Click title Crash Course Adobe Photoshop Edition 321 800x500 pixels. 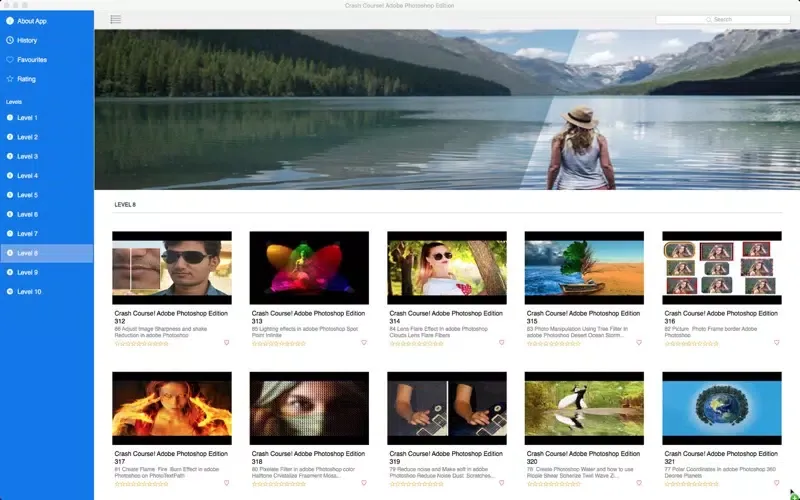pos(721,458)
